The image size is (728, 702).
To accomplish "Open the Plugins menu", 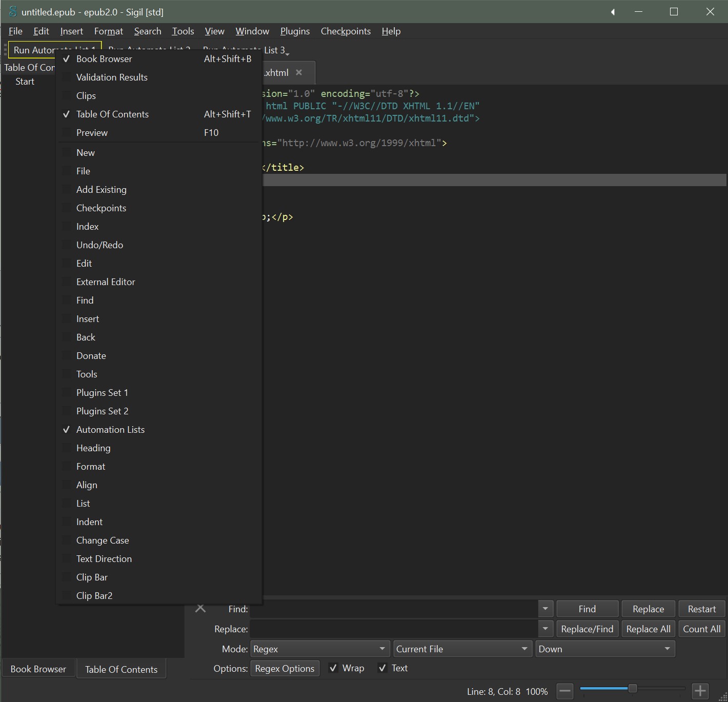I will tap(295, 31).
